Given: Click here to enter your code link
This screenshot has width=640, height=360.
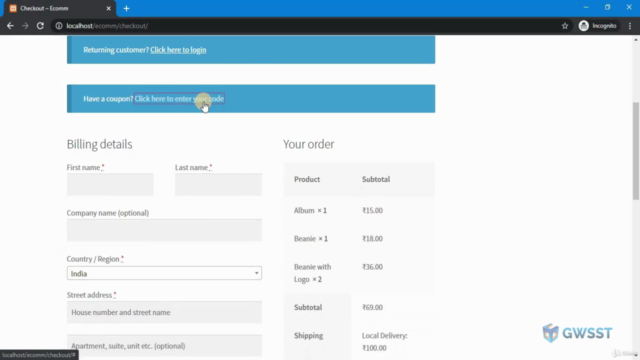Looking at the screenshot, I should [179, 99].
